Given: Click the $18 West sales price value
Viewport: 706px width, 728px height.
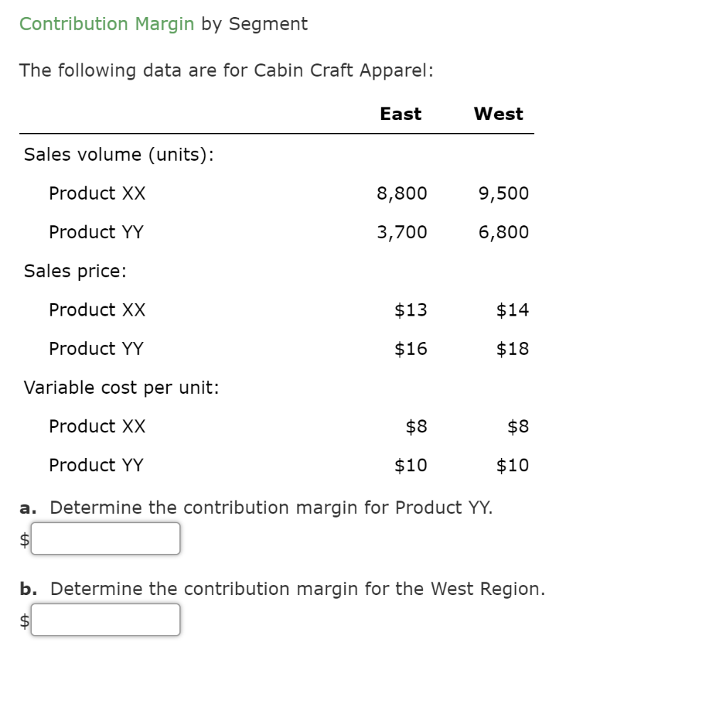Looking at the screenshot, I should tap(514, 348).
